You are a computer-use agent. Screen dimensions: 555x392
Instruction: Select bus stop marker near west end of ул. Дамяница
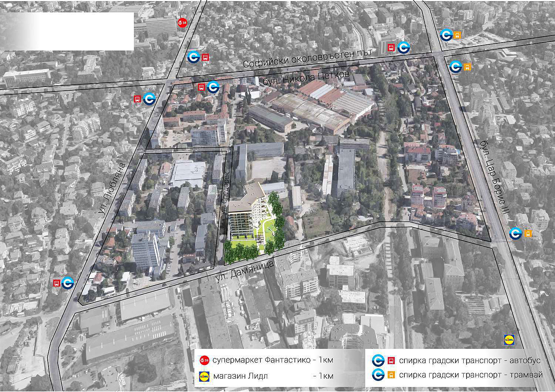(63, 283)
